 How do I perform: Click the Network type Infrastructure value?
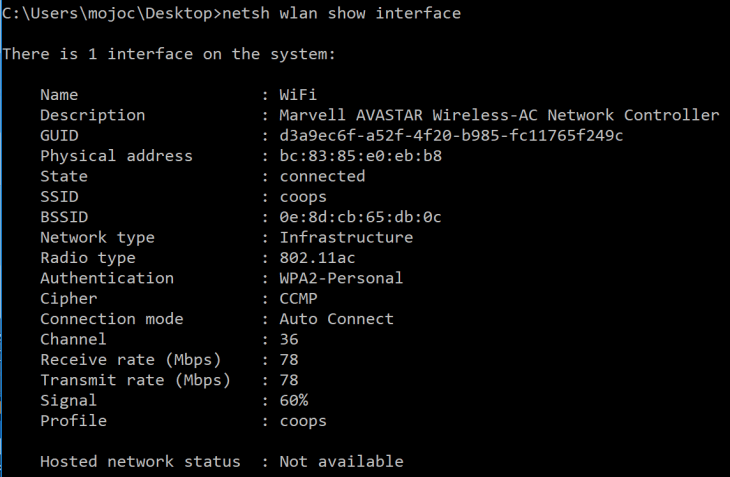[346, 237]
